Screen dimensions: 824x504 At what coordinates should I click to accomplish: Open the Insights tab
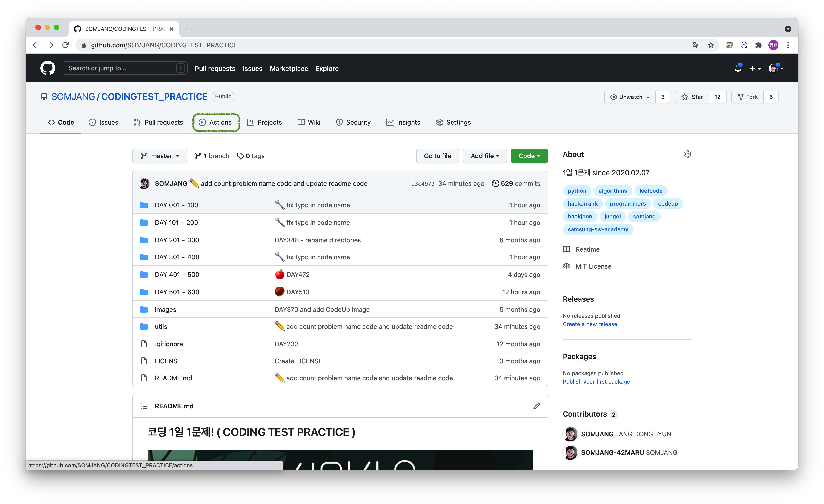[403, 122]
